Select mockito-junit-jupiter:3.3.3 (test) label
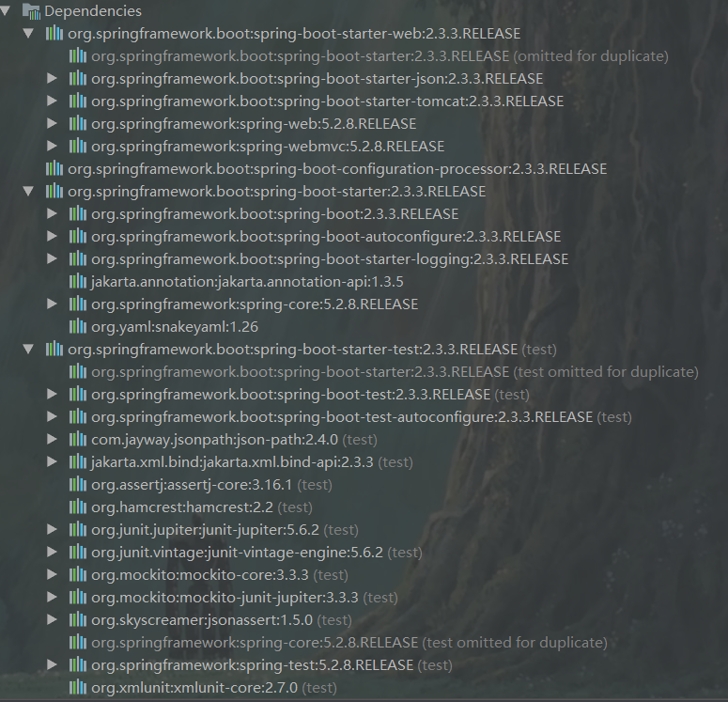Viewport: 728px width, 702px height. point(244,598)
